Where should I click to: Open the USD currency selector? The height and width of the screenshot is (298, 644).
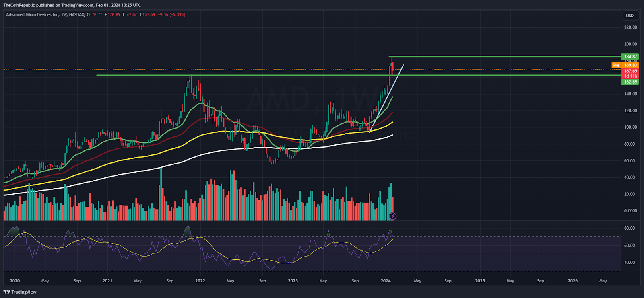[630, 16]
